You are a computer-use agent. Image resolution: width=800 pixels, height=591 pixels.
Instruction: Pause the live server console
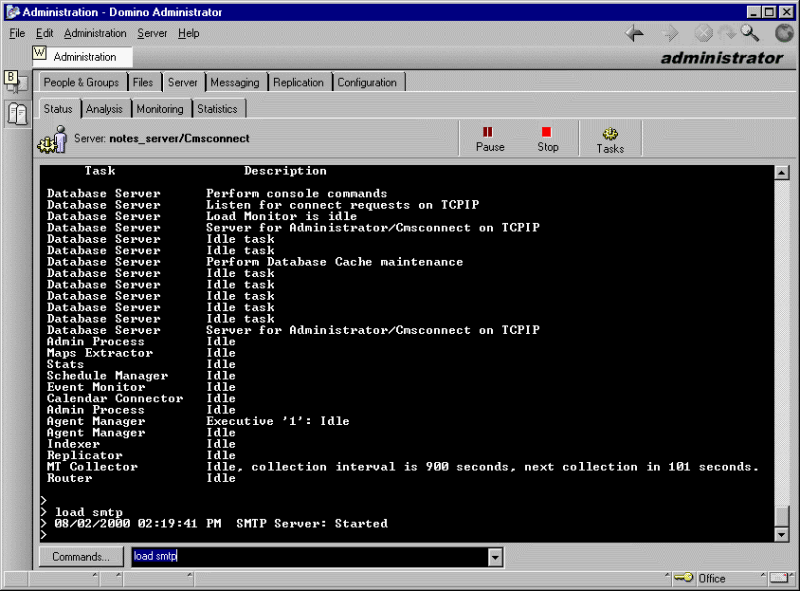point(490,139)
